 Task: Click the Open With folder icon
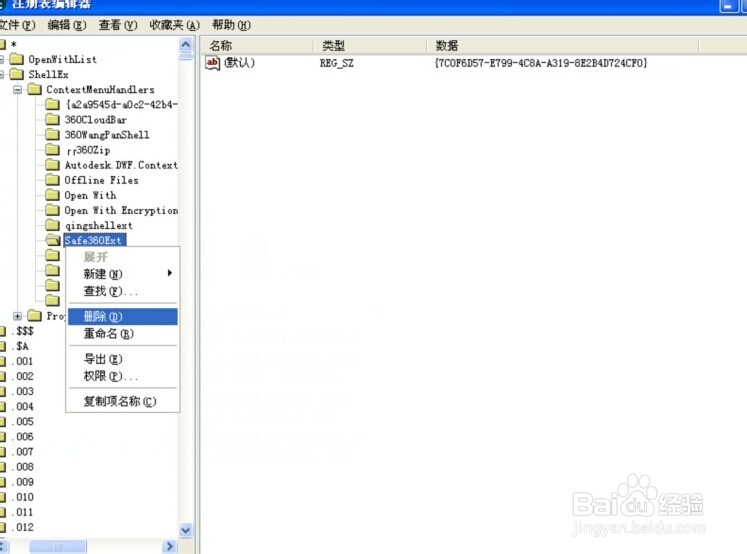click(52, 195)
